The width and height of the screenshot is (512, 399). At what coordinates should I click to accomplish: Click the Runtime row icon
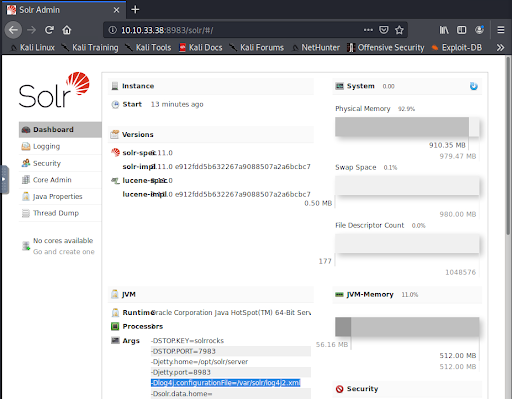coord(115,313)
